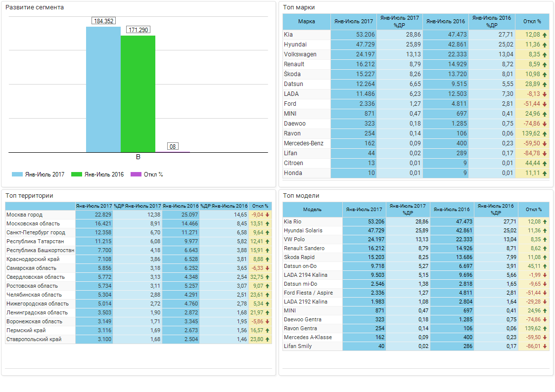
Task: Click the red down arrow in the Mercedes A-Klasse row
Action: 545,338
